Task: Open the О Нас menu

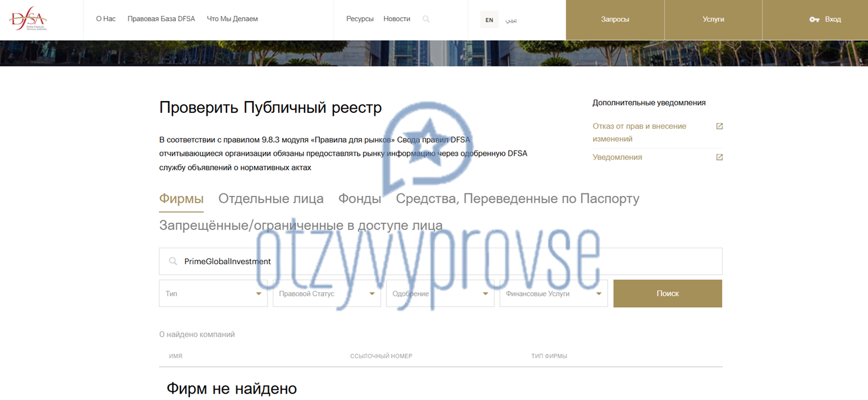Action: (x=106, y=19)
